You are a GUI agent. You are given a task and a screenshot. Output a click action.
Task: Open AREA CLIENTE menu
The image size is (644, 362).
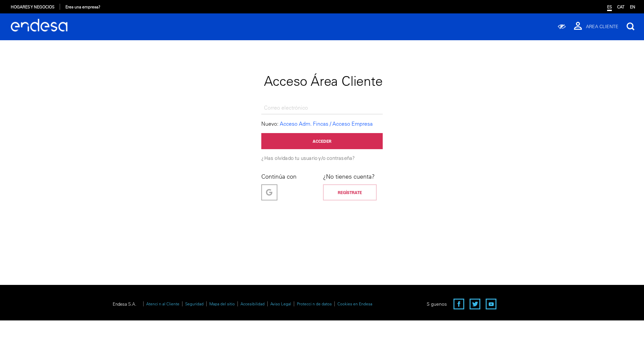pos(602,26)
